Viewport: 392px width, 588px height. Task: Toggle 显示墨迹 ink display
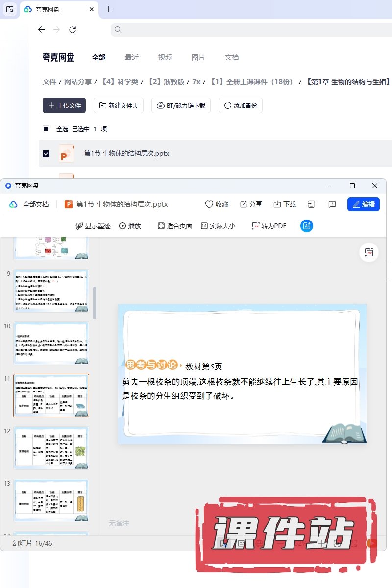(93, 226)
